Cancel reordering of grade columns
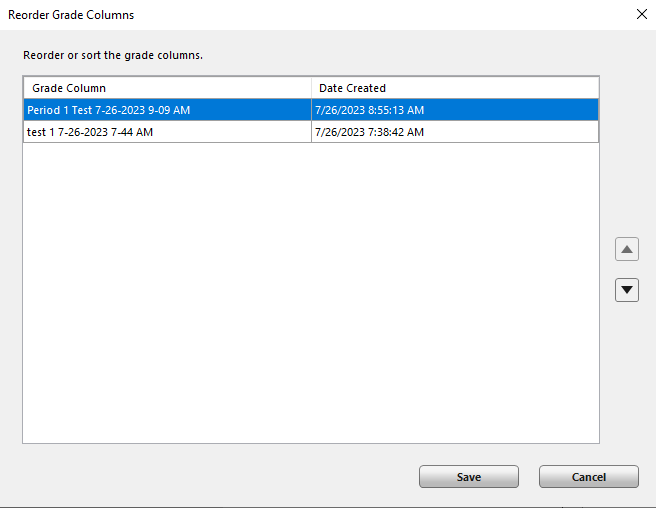This screenshot has height=508, width=656. coord(588,477)
